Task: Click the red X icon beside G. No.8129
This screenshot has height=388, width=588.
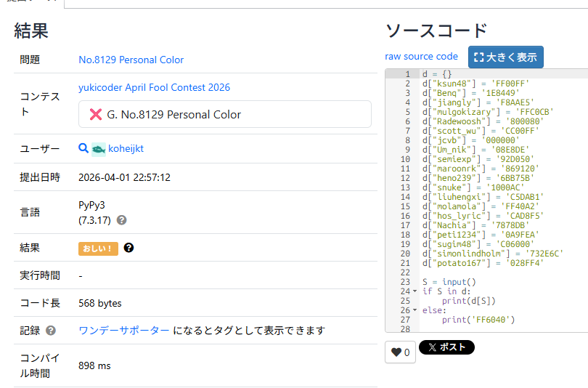Action: [x=96, y=115]
